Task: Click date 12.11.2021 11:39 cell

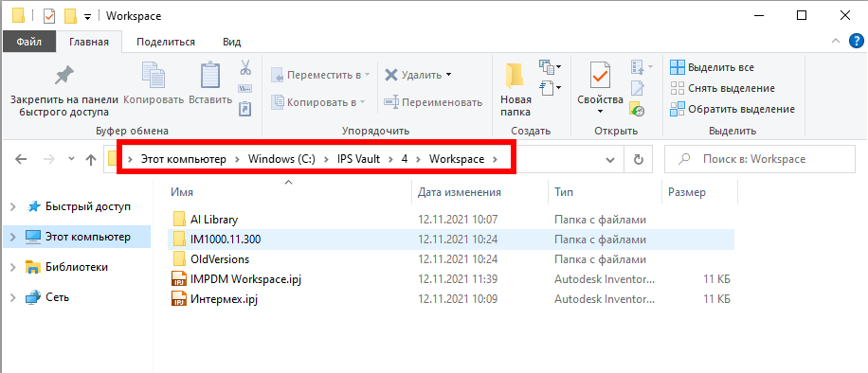Action: [x=458, y=279]
